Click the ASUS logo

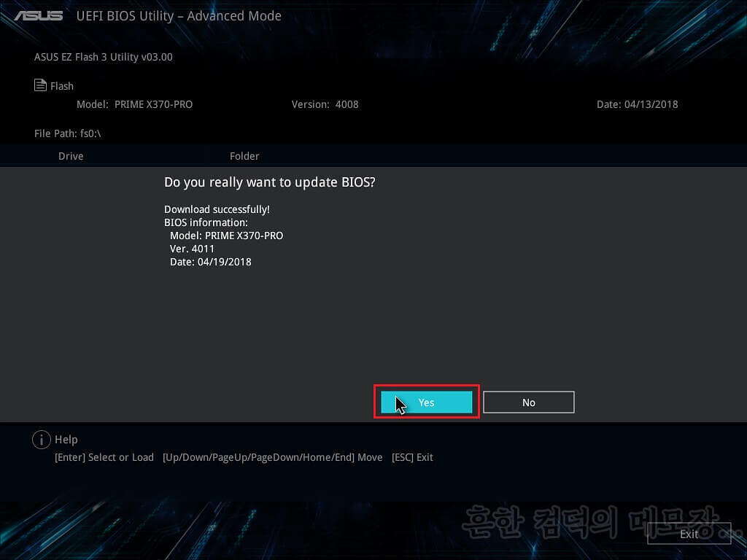[39, 16]
